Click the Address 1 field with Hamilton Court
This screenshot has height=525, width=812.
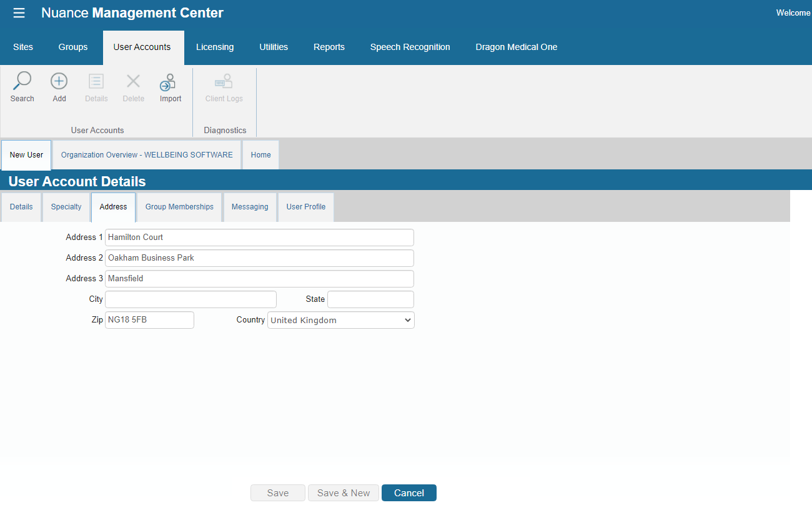pos(259,237)
